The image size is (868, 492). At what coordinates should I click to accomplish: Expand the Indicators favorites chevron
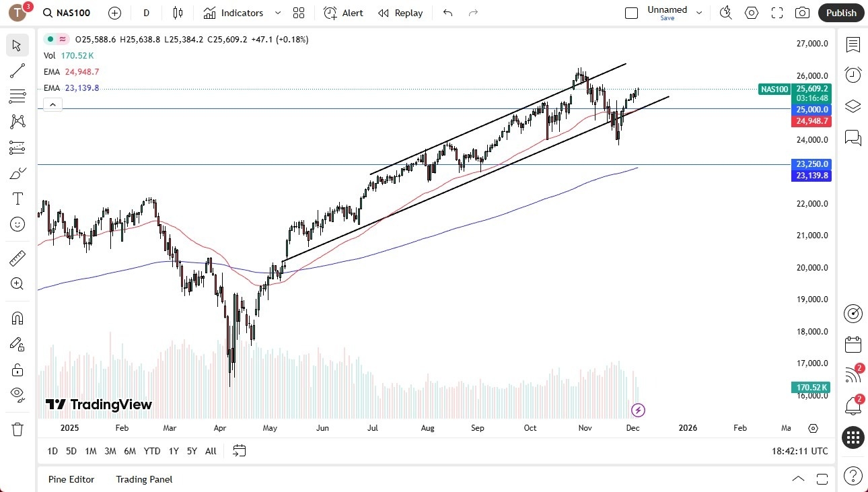[277, 13]
